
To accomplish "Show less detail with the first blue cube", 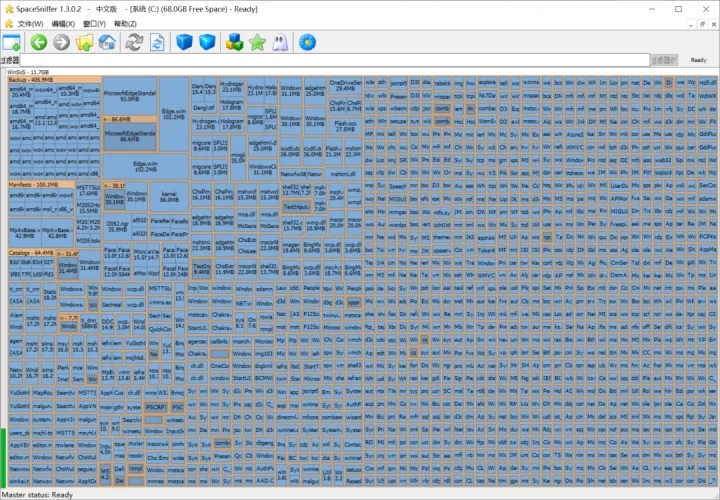I will [x=185, y=42].
